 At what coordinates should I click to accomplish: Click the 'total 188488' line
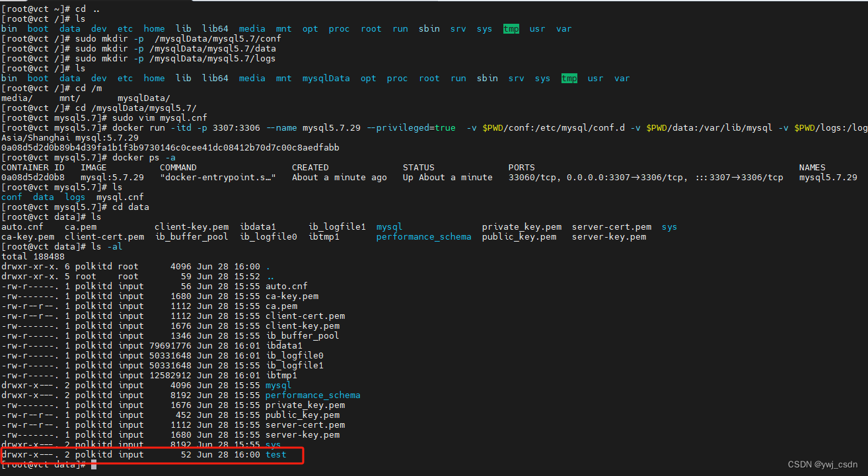[33, 257]
